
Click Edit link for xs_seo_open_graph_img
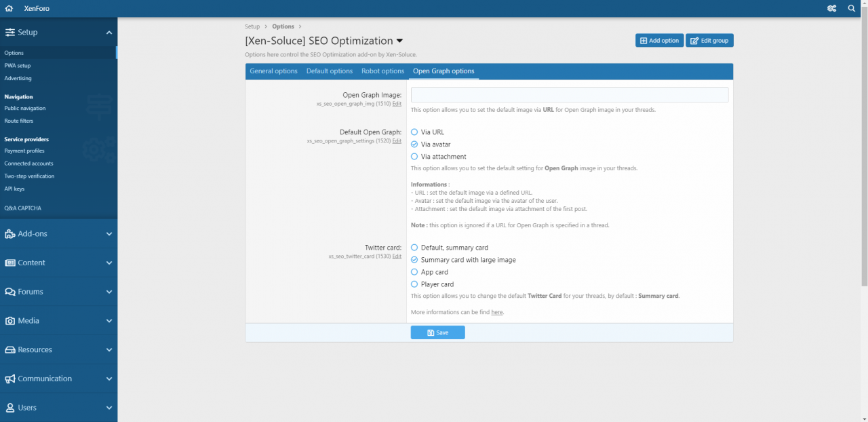(x=397, y=104)
